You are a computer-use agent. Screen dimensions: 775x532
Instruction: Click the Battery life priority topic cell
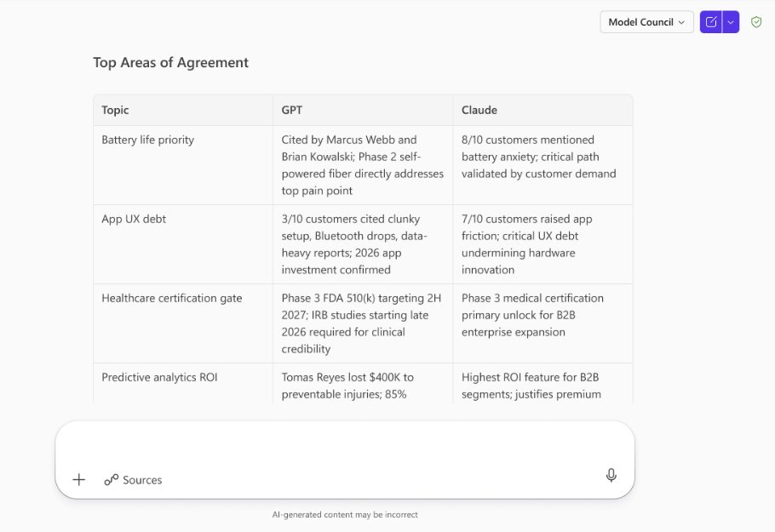point(148,140)
